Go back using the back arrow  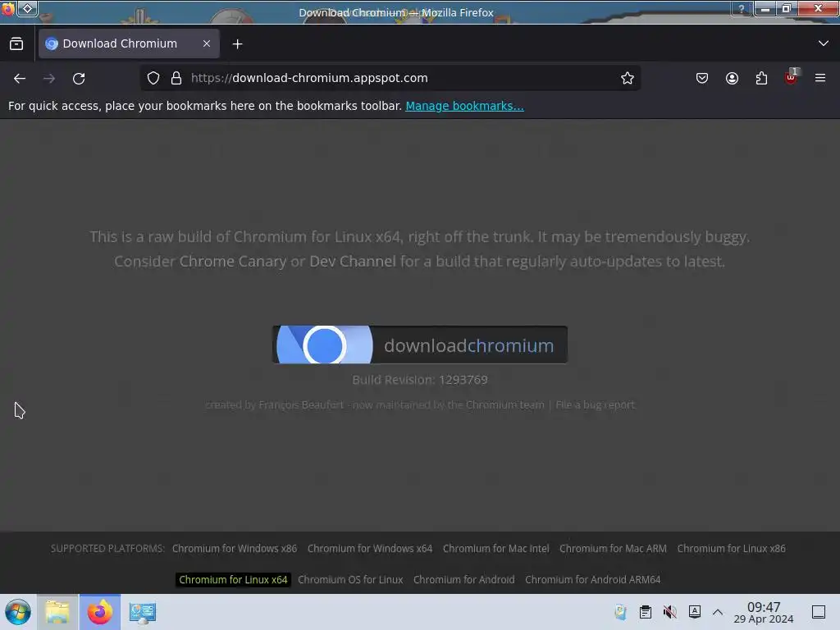coord(20,78)
